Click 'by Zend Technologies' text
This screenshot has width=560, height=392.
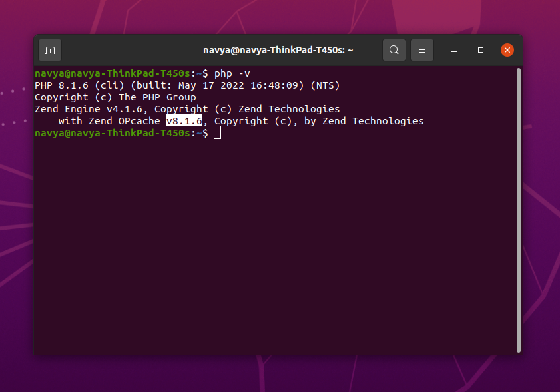pos(364,121)
